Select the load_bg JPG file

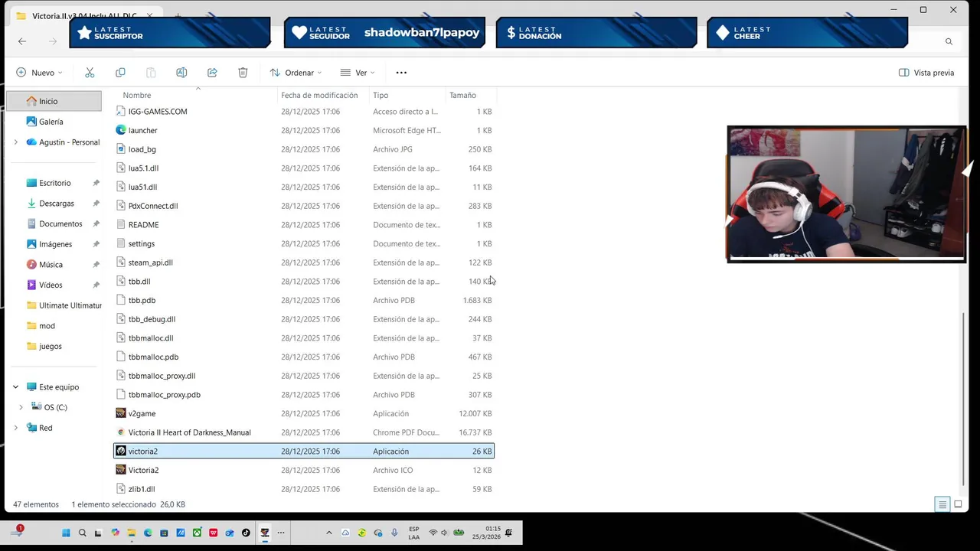coord(304,149)
